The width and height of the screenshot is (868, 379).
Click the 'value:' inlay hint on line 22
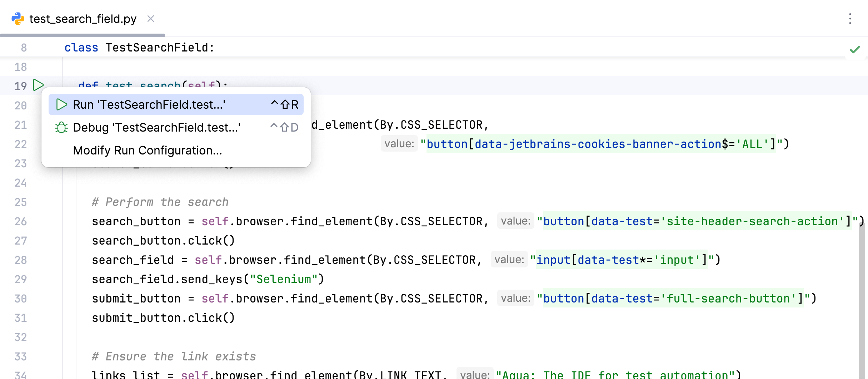[x=399, y=143]
